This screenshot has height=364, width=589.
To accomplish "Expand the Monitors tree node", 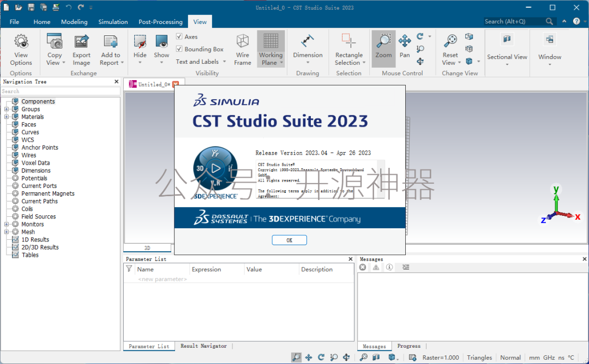I will pyautogui.click(x=7, y=224).
